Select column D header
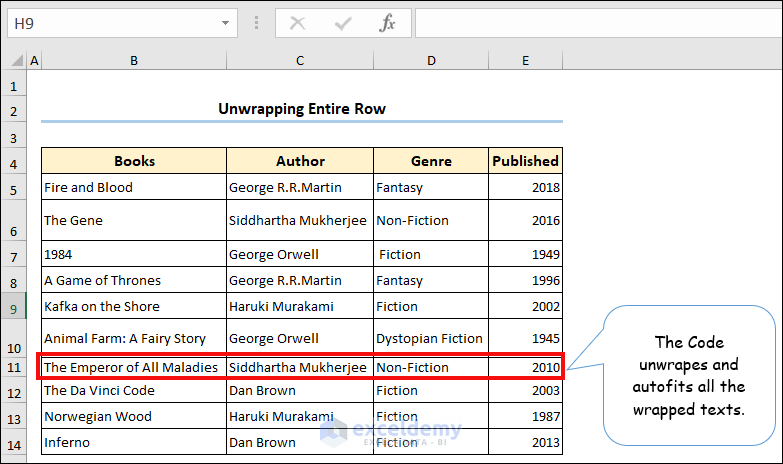 pyautogui.click(x=431, y=60)
